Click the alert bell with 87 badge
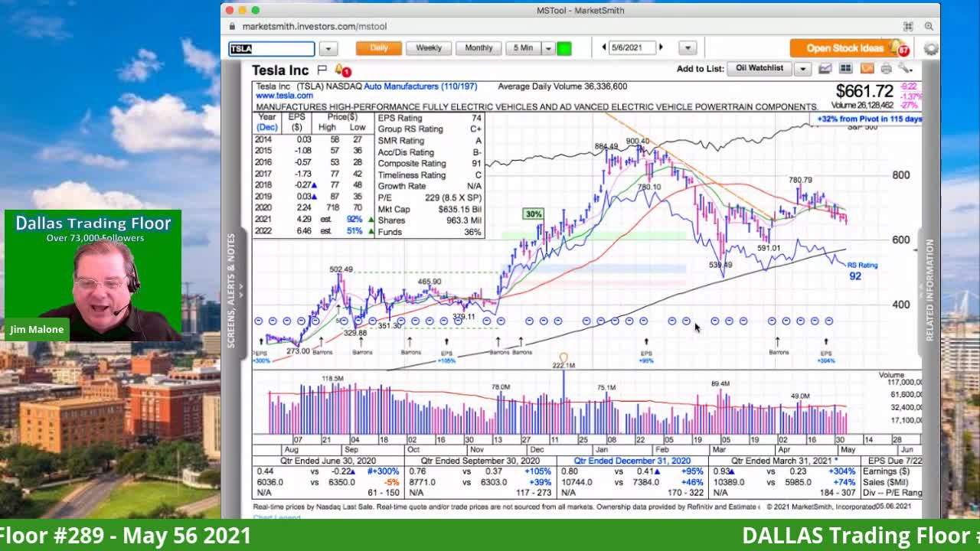The width and height of the screenshot is (980, 551). tap(900, 48)
